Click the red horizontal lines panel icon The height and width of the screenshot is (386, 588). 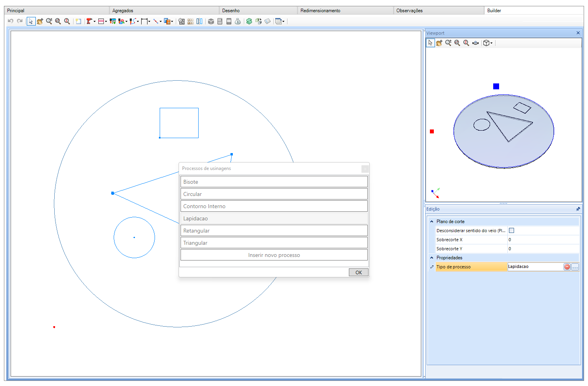coord(101,21)
